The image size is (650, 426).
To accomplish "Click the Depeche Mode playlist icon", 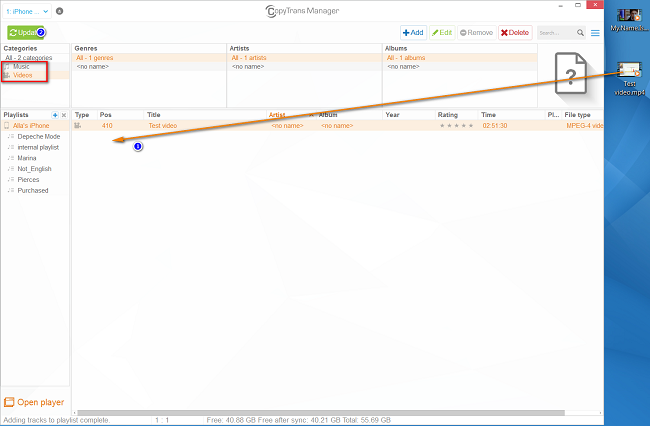I will tap(11, 136).
